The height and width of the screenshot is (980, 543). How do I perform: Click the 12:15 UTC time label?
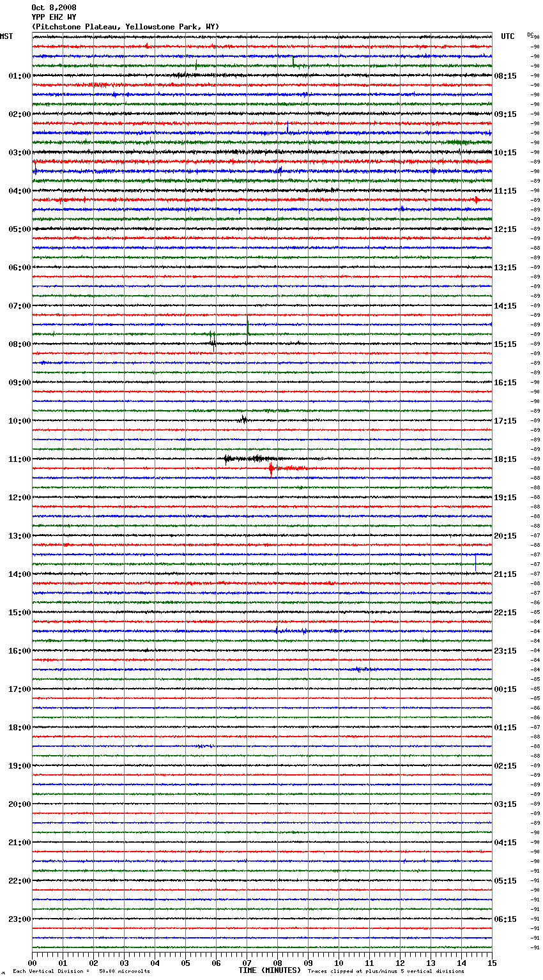coord(505,229)
